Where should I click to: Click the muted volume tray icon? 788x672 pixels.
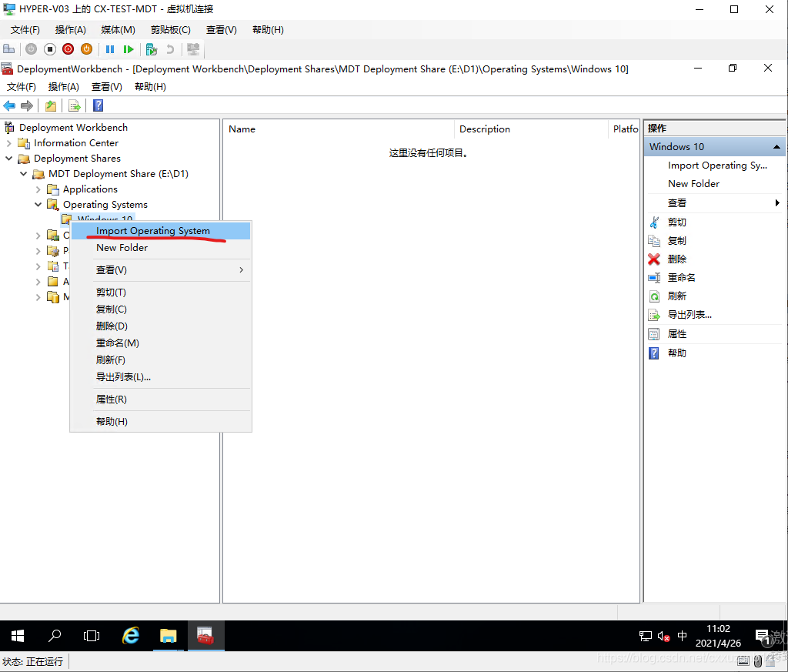coord(663,637)
